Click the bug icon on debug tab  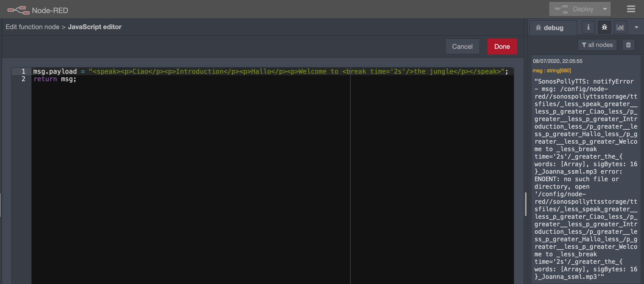click(539, 28)
